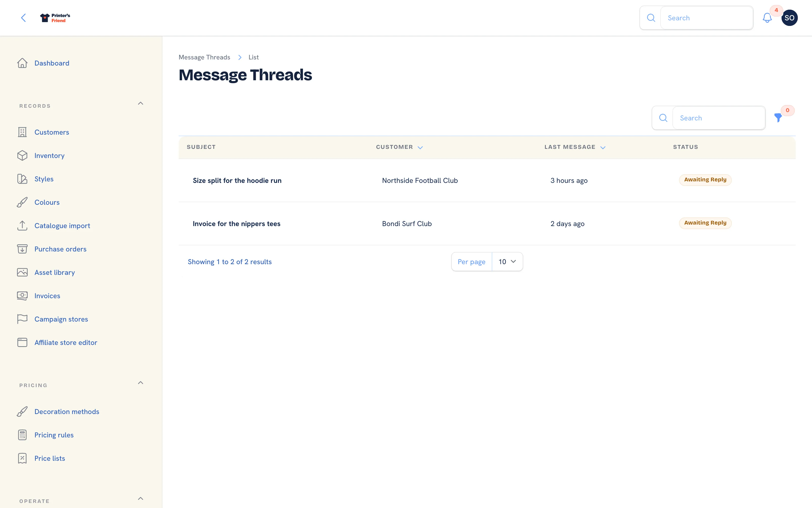This screenshot has height=508, width=812.
Task: Click the Purchase orders inbox icon
Action: pos(22,249)
